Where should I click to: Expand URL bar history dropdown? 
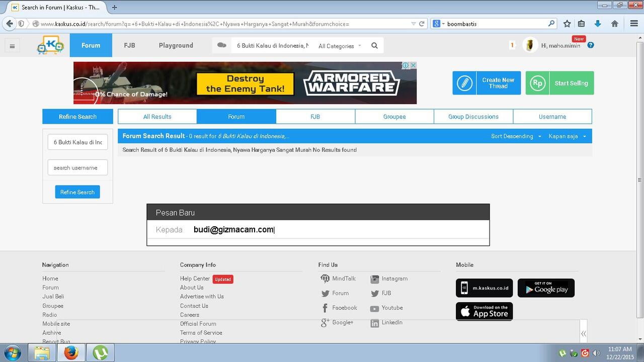414,24
